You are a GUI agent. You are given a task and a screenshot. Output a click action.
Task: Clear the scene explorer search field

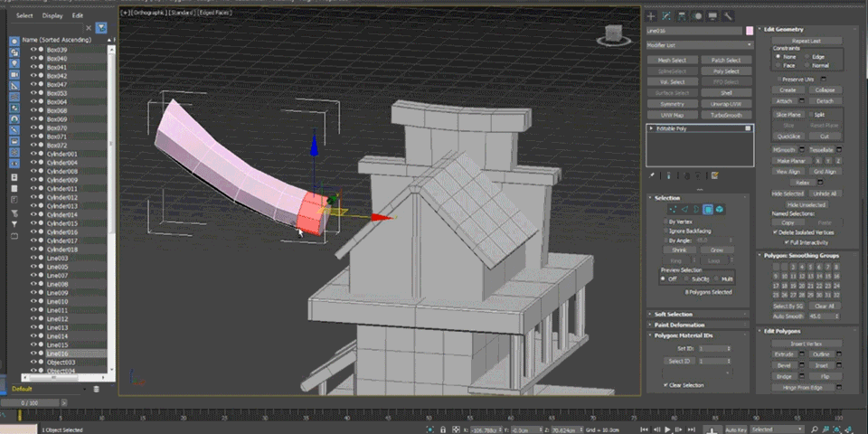coord(89,28)
